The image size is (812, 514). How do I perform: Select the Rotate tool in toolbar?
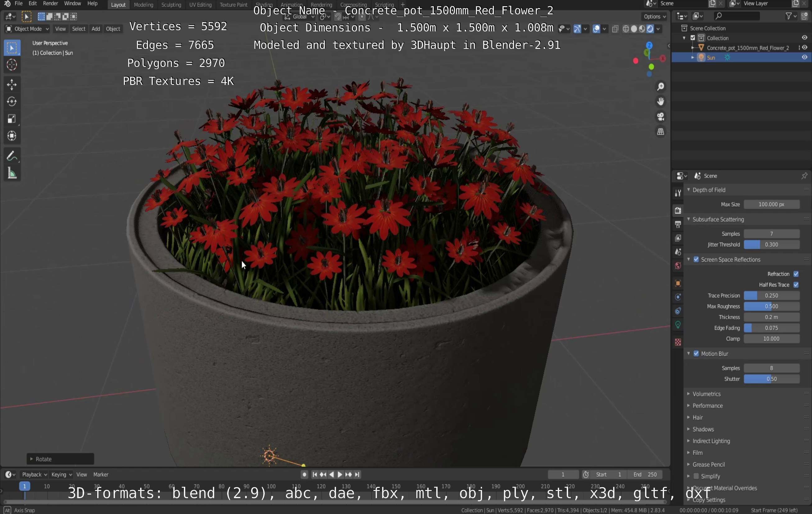tap(12, 101)
